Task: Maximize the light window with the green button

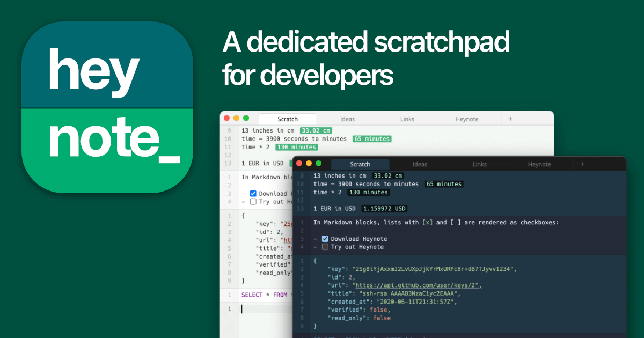Action: (x=246, y=118)
